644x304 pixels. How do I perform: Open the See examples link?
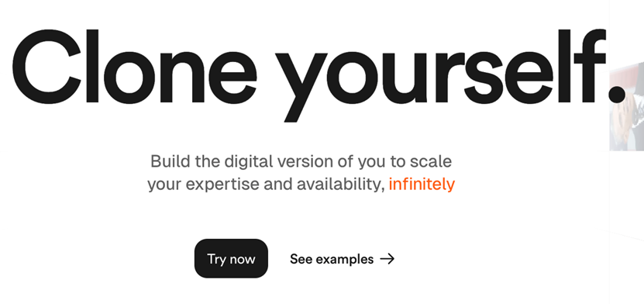click(342, 259)
